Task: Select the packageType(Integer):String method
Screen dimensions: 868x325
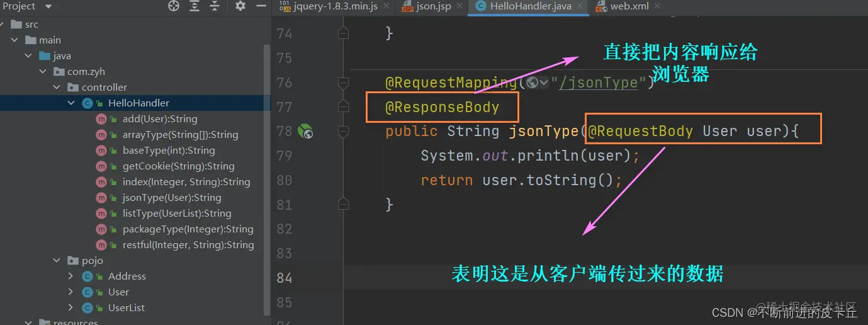Action: point(188,229)
